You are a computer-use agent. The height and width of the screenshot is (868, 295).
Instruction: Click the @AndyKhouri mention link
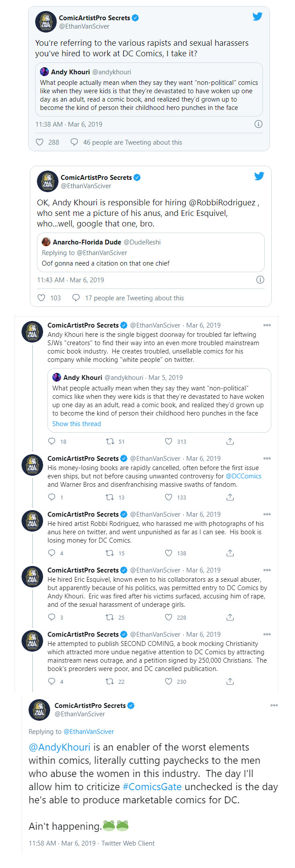59,747
